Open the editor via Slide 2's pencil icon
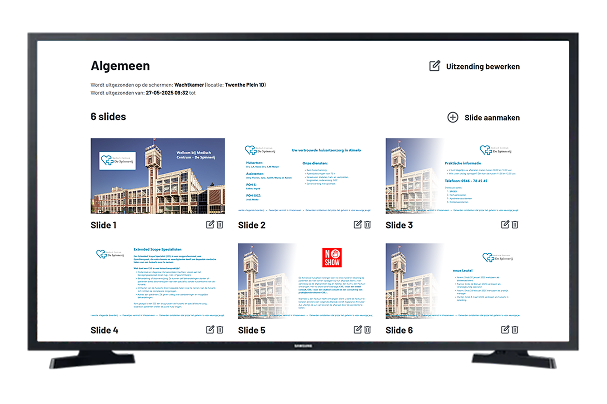This screenshot has height=404, width=607. [356, 226]
